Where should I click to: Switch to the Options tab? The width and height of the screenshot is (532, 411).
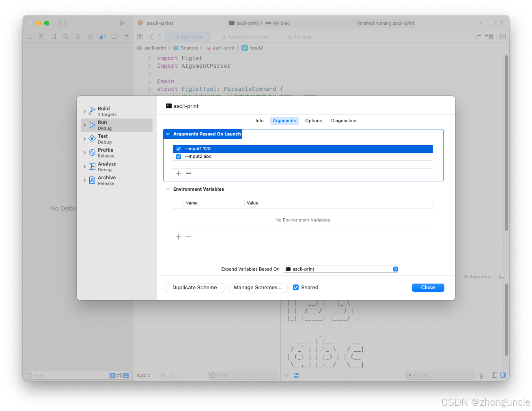313,121
